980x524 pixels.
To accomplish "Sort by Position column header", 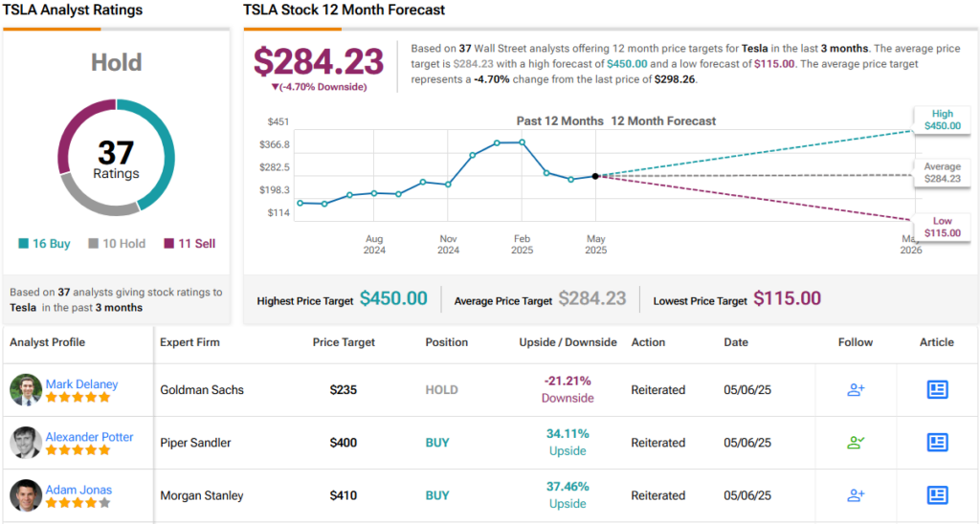I will pos(446,342).
